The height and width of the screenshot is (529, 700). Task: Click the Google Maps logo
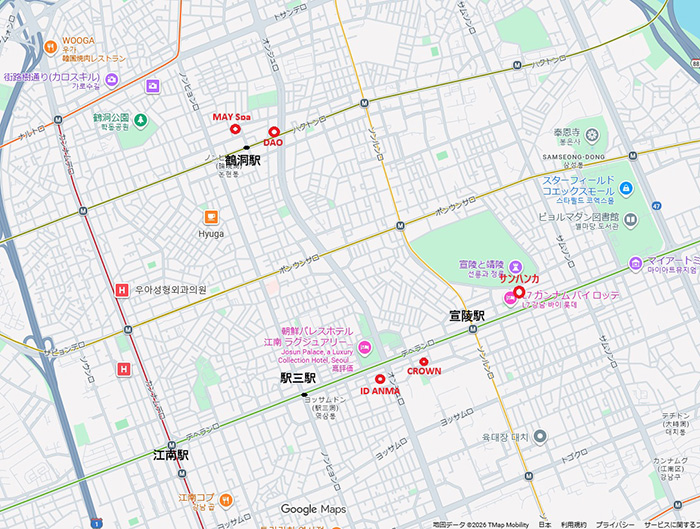pyautogui.click(x=312, y=509)
